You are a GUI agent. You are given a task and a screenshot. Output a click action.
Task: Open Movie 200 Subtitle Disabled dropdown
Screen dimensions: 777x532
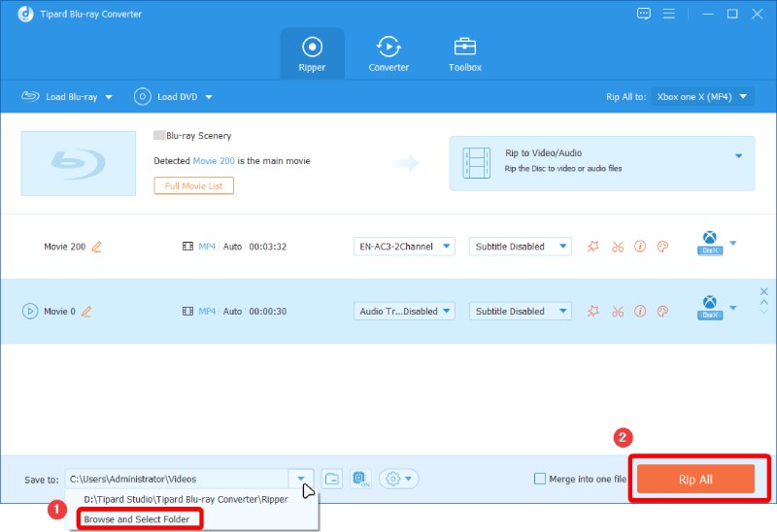(x=521, y=247)
